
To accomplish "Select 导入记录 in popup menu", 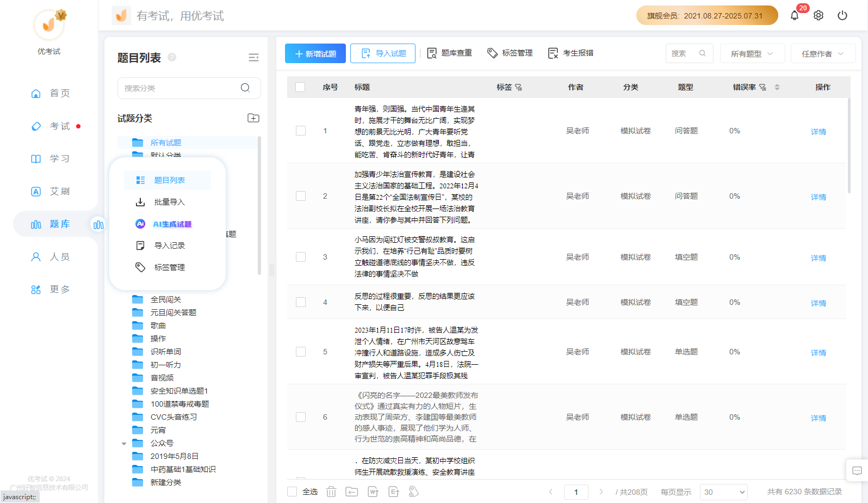I will point(168,246).
